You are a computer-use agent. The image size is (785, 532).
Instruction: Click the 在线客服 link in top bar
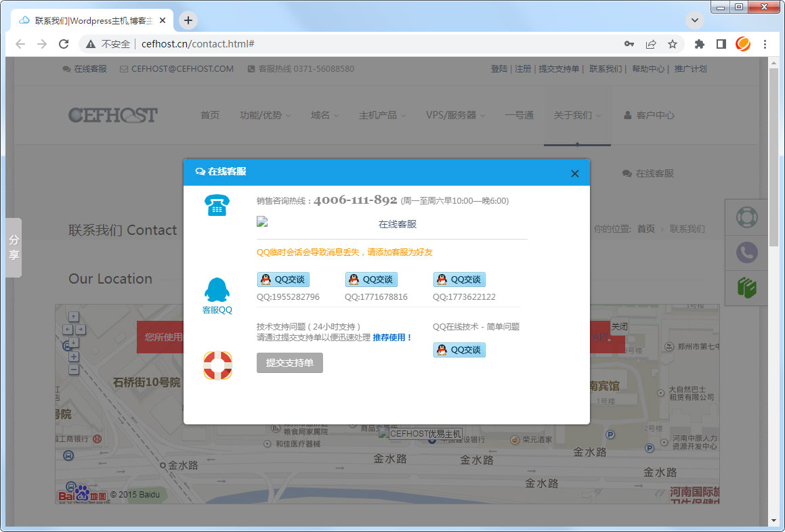point(85,69)
